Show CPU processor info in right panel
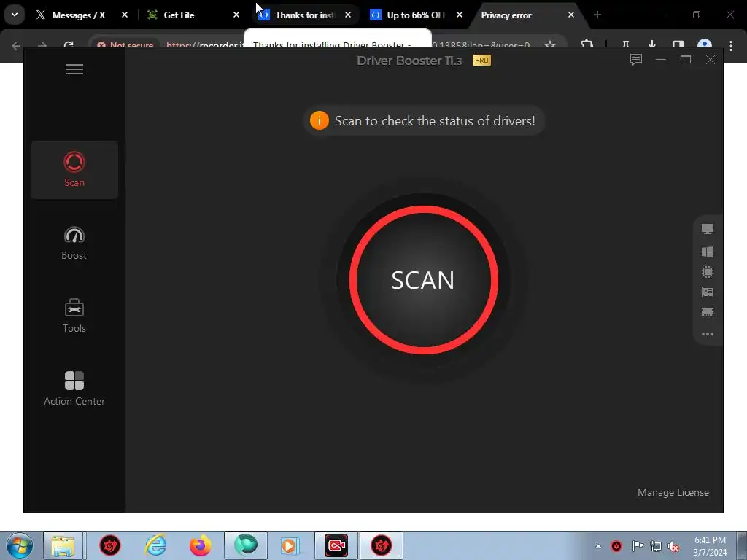Screen dimensions: 747x560 click(708, 272)
